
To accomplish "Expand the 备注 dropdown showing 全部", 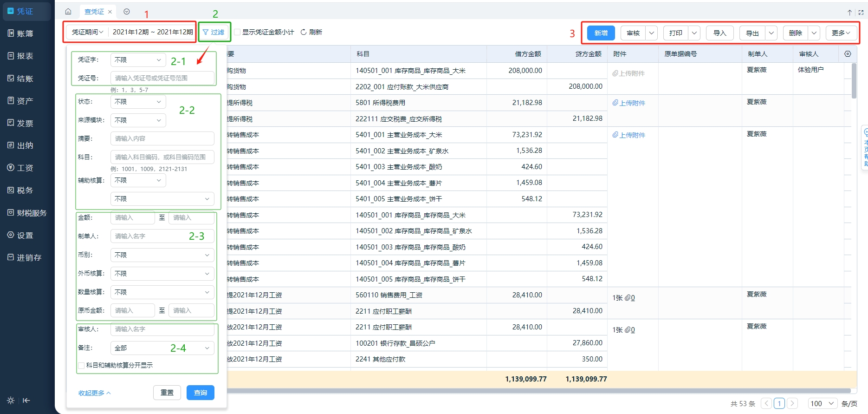I will (x=162, y=348).
